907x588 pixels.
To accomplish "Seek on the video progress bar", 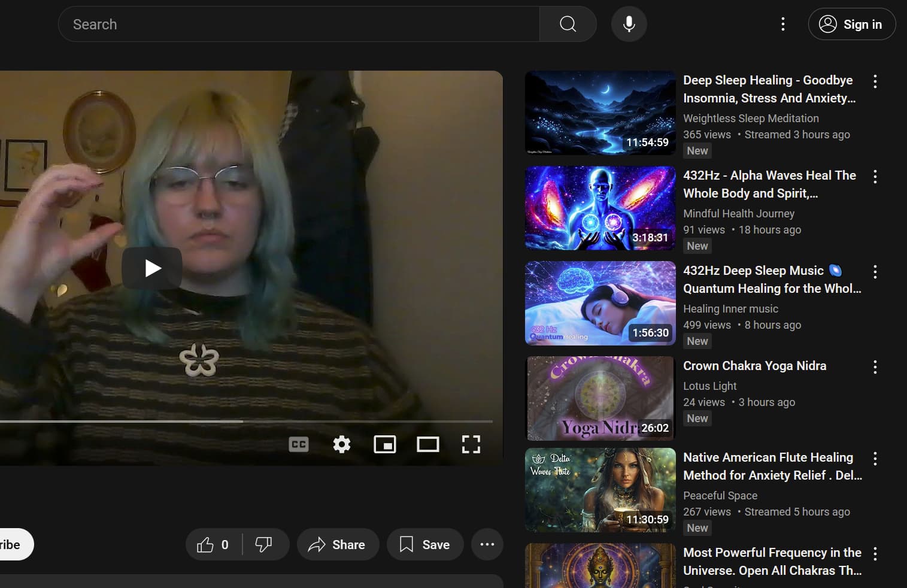I will point(246,422).
